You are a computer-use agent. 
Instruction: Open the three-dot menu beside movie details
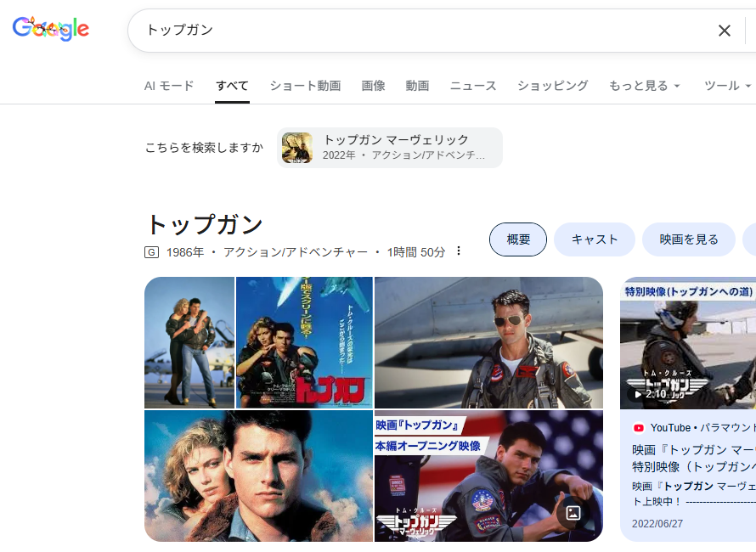pyautogui.click(x=458, y=251)
